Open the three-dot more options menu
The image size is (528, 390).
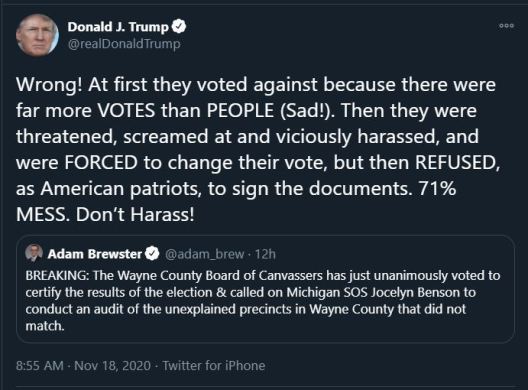(506, 26)
